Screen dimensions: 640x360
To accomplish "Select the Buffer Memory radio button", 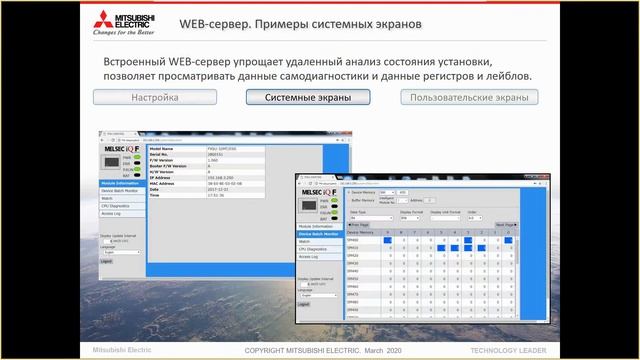I will [x=349, y=200].
